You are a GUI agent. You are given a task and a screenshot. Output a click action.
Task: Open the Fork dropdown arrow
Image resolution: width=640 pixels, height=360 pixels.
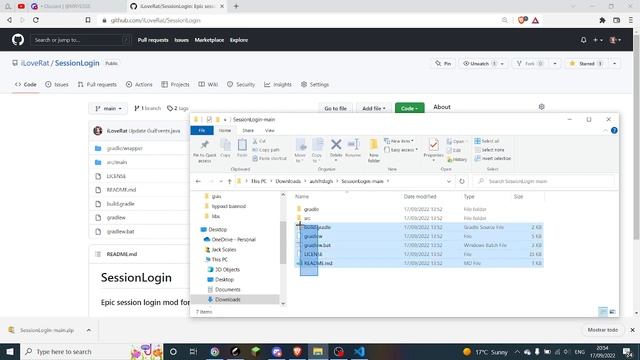point(555,64)
